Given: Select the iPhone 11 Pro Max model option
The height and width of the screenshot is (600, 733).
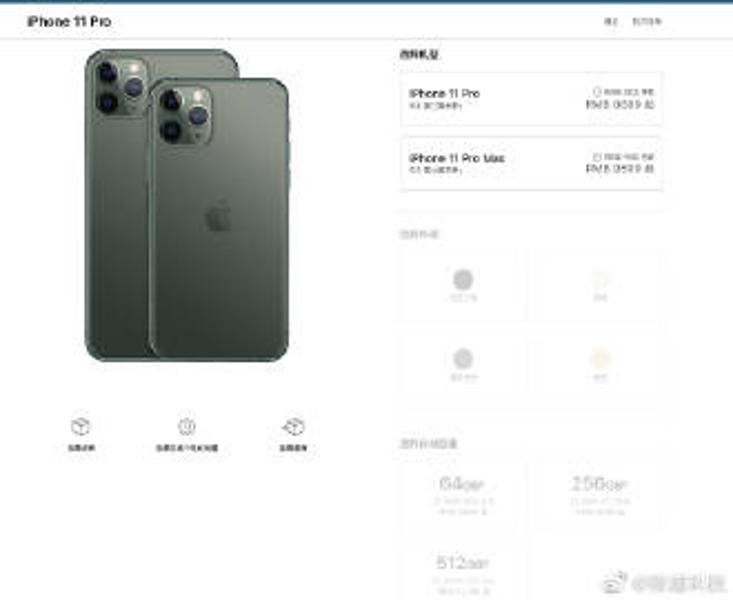Looking at the screenshot, I should click(531, 164).
